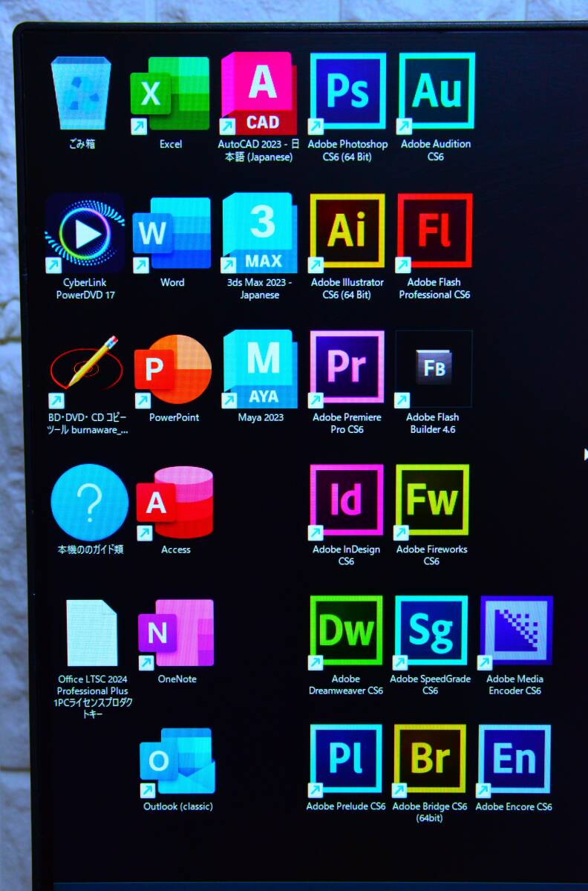Select the Adobe Illustrator CS6 icon
Image resolution: width=588 pixels, height=891 pixels.
pyautogui.click(x=347, y=231)
